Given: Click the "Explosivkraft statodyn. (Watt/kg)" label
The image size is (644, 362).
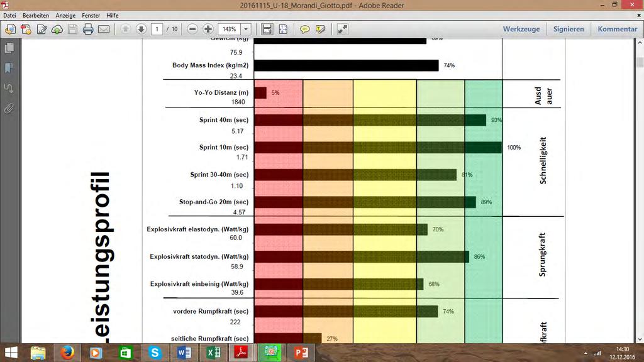Looking at the screenshot, I should 199,256.
